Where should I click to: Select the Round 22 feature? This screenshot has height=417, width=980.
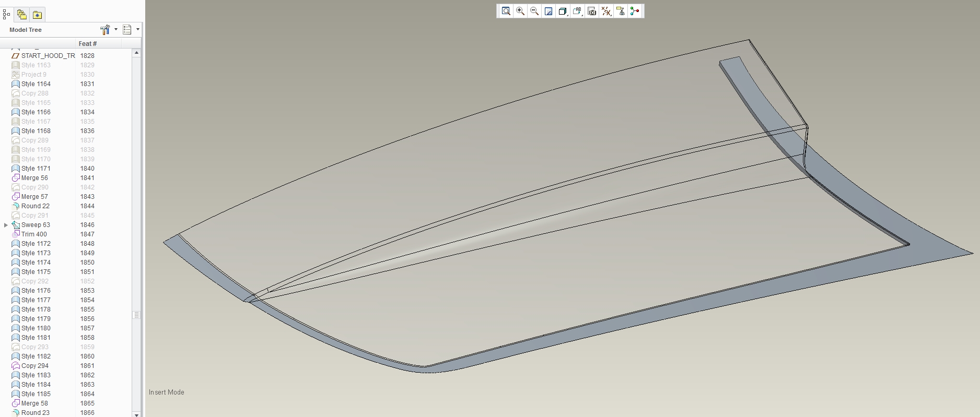click(36, 206)
